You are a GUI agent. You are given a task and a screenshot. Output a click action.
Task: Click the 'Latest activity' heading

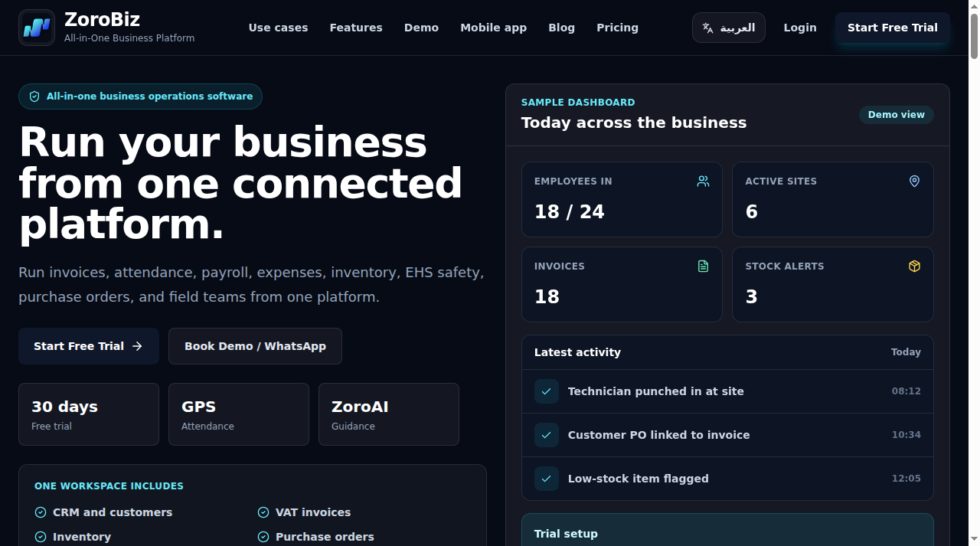[577, 352]
